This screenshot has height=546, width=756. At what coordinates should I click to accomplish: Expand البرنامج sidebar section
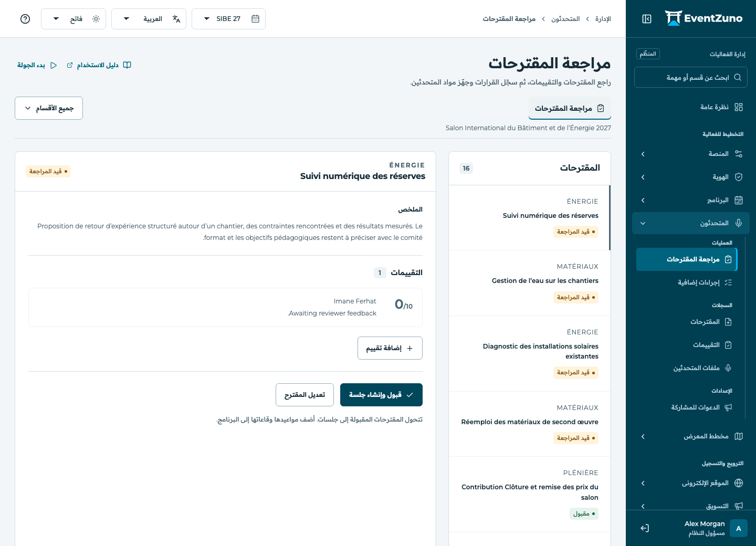[691, 200]
